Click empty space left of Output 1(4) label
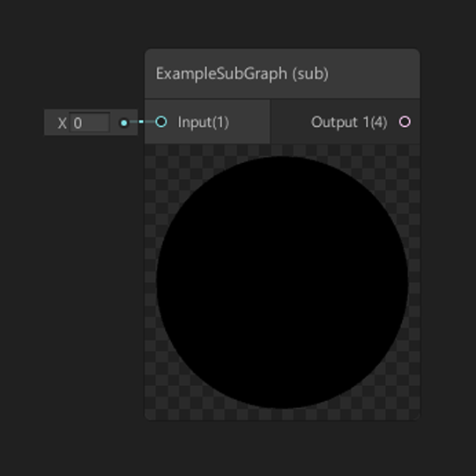Screen dimensions: 476x476 290,122
